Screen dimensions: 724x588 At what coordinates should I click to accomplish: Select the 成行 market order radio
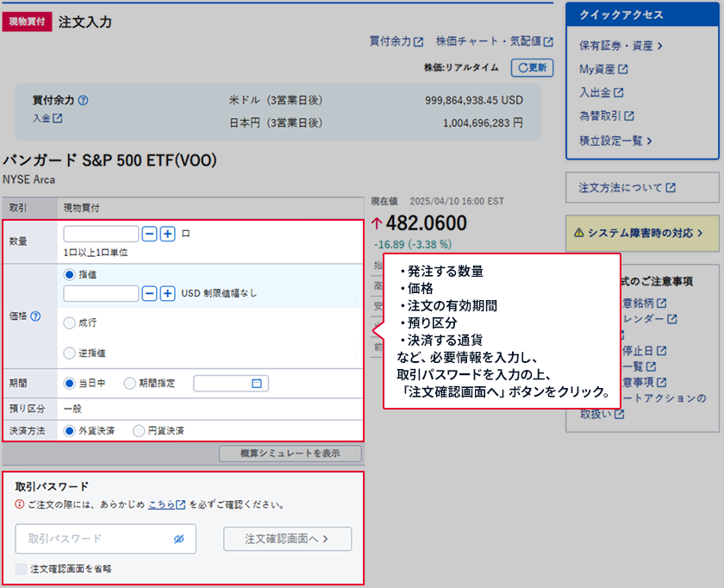pos(69,322)
